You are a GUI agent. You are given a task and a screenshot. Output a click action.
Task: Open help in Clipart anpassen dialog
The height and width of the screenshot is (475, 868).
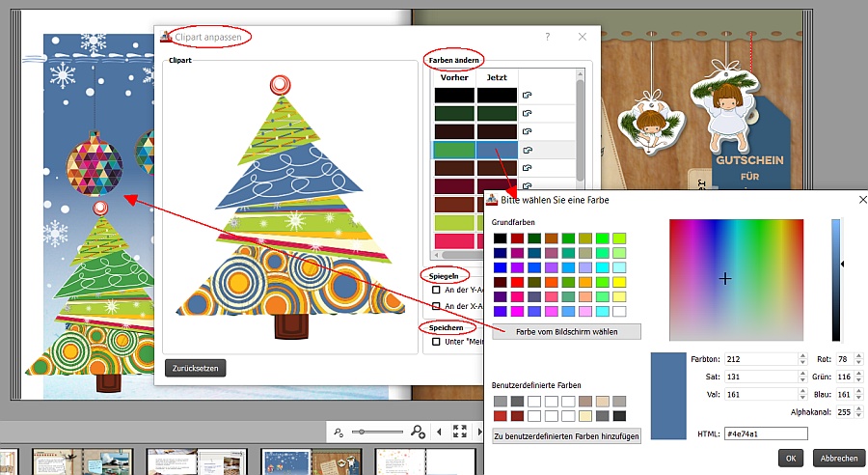(x=548, y=37)
